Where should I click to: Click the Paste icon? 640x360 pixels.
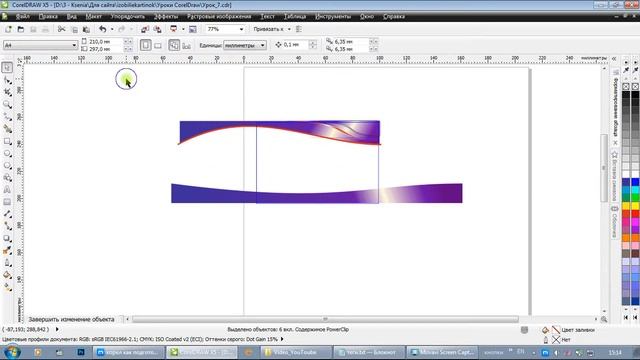[86, 29]
